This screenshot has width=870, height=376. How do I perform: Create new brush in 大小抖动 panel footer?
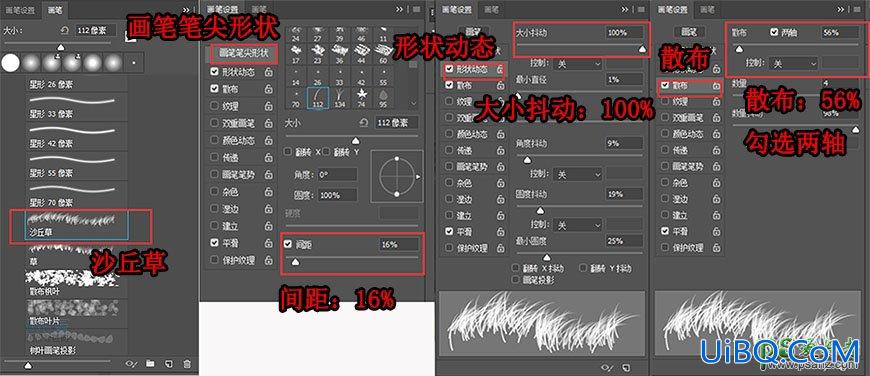pyautogui.click(x=626, y=367)
